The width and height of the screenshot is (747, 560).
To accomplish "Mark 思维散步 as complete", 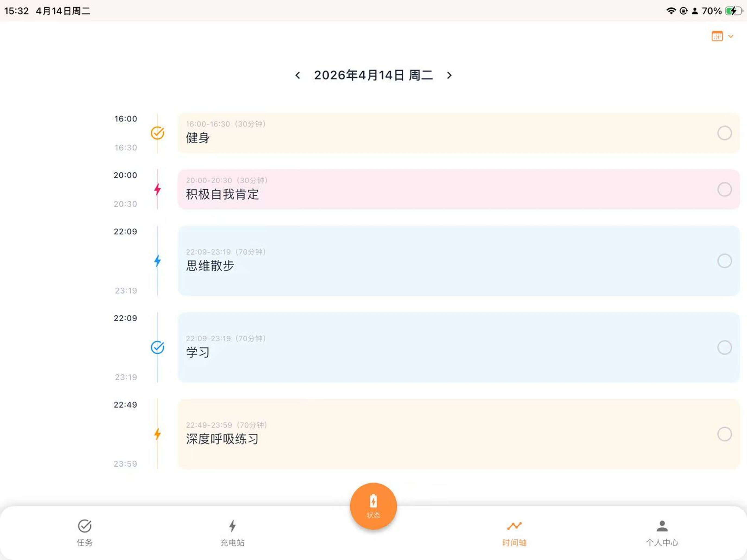I will click(x=724, y=261).
